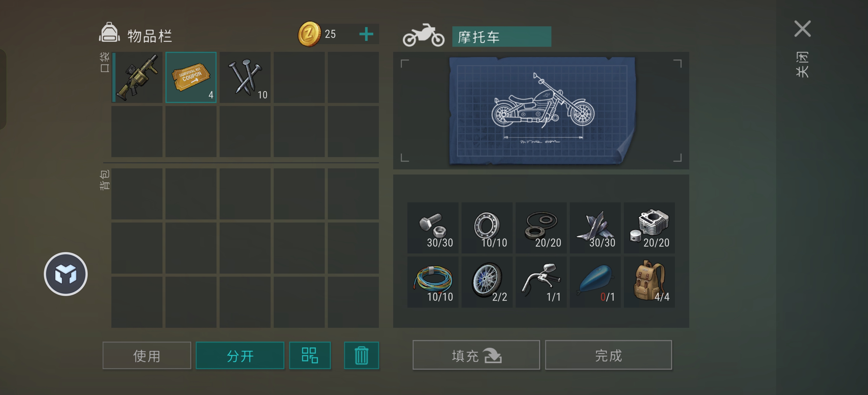Tap the wiring bundle requirement slot

pos(433,282)
